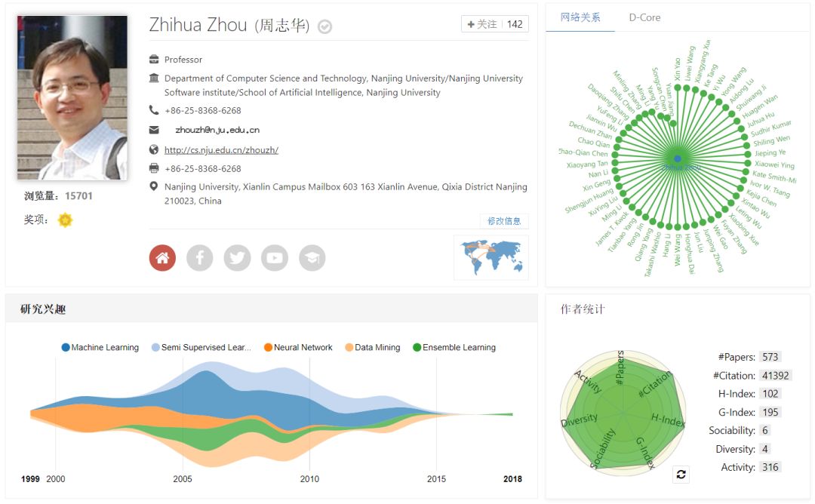This screenshot has height=504, width=815.
Task: Click the red homepage icon
Action: point(162,258)
